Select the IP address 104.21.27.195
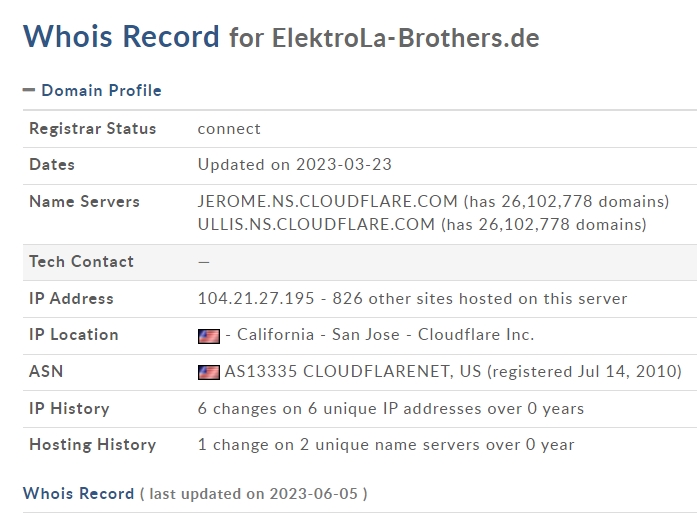The image size is (697, 513). 256,298
